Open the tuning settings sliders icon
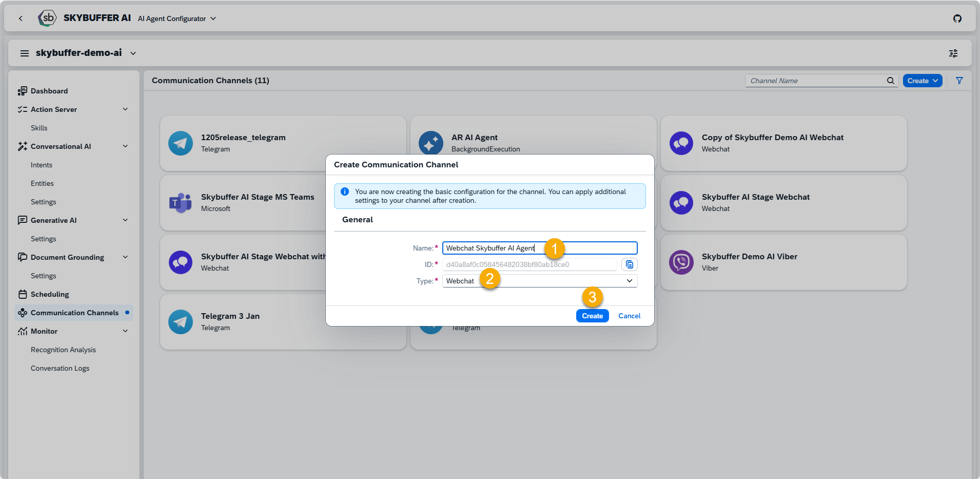This screenshot has height=479, width=980. tap(953, 53)
